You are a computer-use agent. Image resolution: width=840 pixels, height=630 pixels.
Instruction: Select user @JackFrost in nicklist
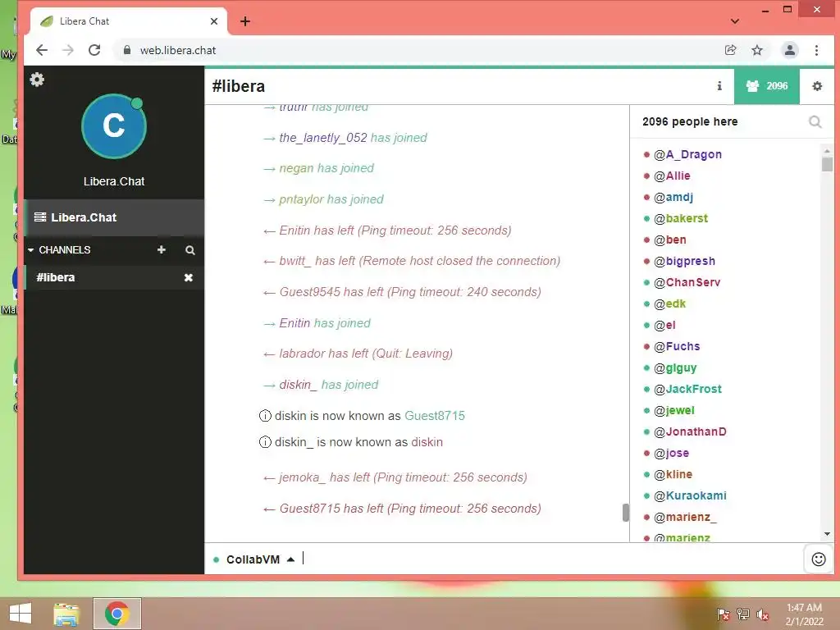click(687, 389)
